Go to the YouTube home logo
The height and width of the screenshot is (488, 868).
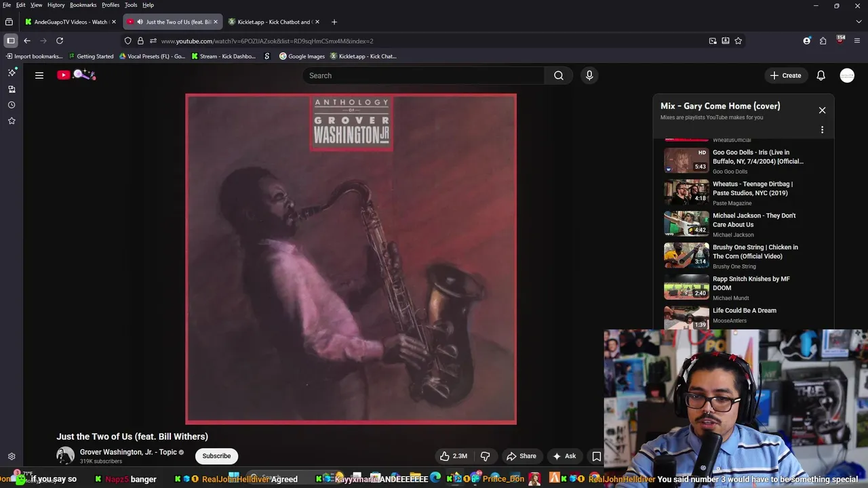[77, 75]
